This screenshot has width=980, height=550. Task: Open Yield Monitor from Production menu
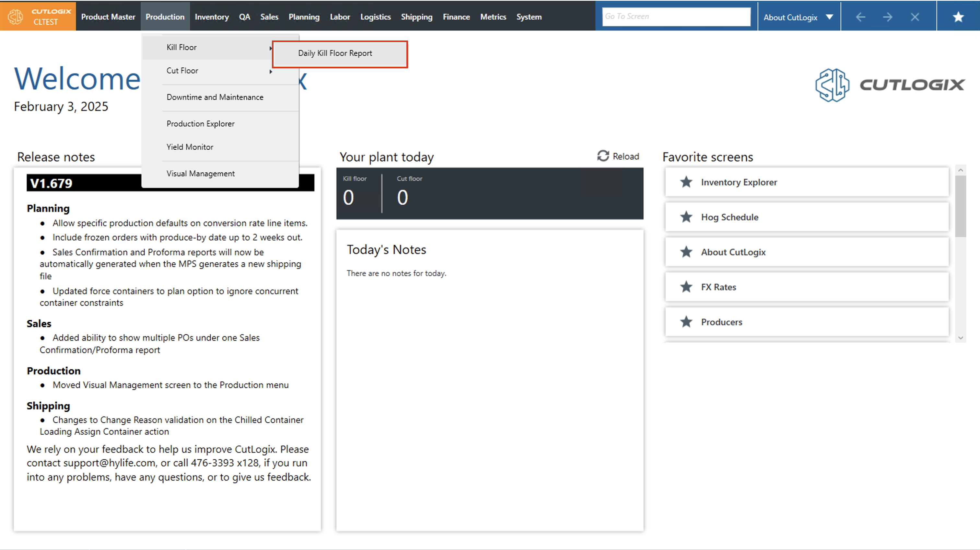point(190,147)
